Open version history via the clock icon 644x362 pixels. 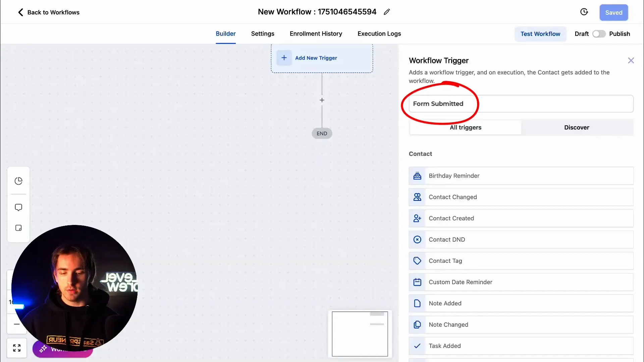[x=584, y=12]
